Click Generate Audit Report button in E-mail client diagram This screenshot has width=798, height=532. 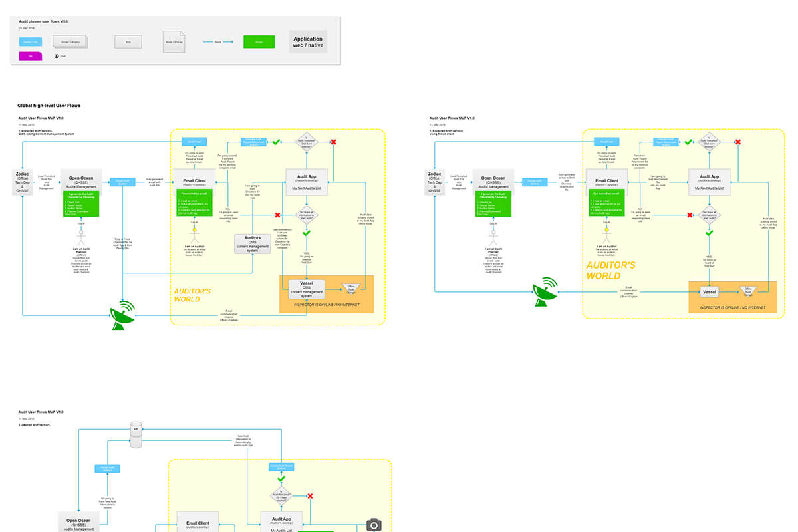[x=666, y=142]
